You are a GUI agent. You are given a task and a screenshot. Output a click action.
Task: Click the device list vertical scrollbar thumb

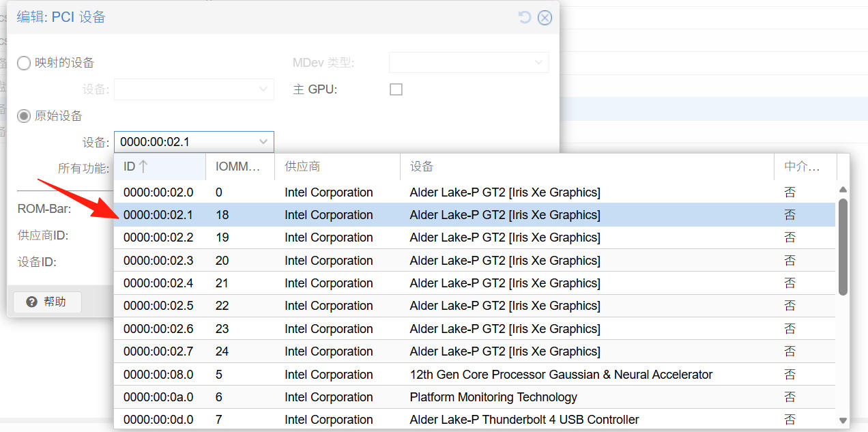coord(843,247)
